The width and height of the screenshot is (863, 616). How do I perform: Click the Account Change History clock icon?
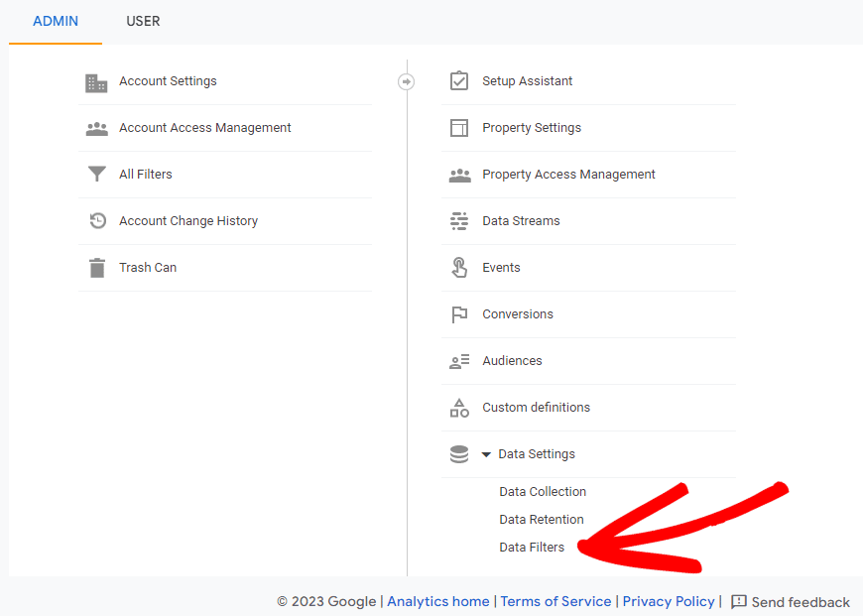[96, 221]
